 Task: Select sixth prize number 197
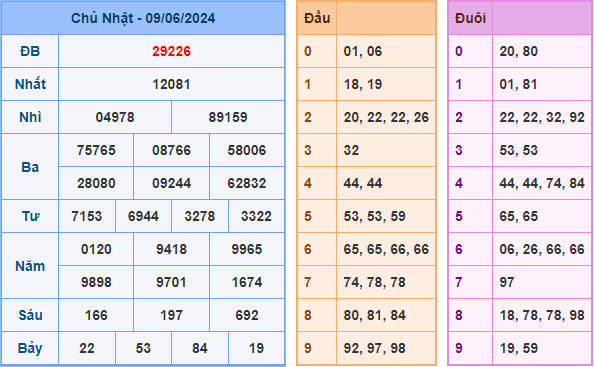pos(172,315)
